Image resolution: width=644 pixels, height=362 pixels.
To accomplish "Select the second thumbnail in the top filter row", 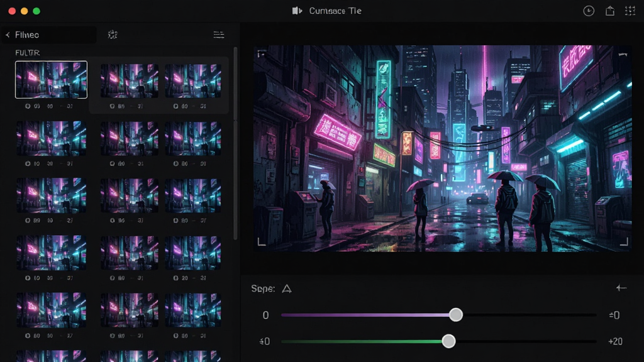I will point(130,81).
